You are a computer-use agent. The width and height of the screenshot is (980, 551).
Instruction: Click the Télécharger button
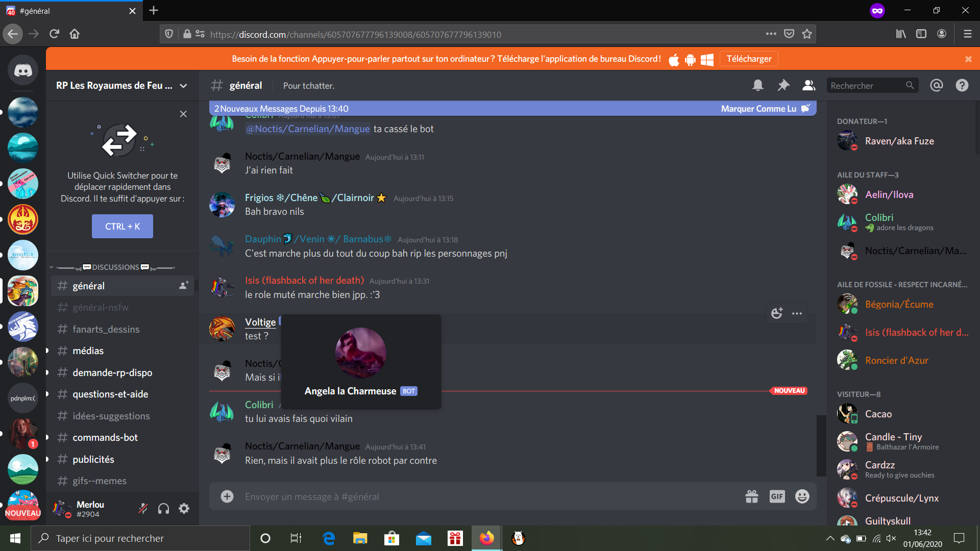(x=749, y=59)
